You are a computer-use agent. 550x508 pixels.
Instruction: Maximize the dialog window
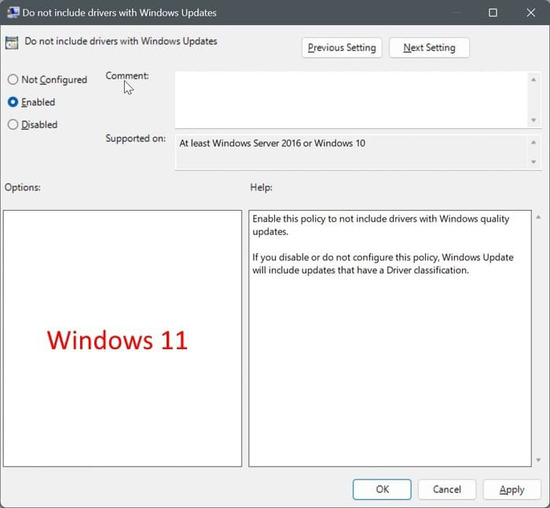493,13
